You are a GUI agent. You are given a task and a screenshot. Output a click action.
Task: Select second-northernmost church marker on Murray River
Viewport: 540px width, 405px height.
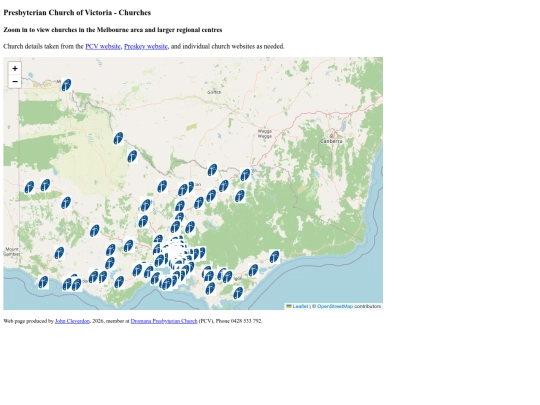click(x=118, y=138)
